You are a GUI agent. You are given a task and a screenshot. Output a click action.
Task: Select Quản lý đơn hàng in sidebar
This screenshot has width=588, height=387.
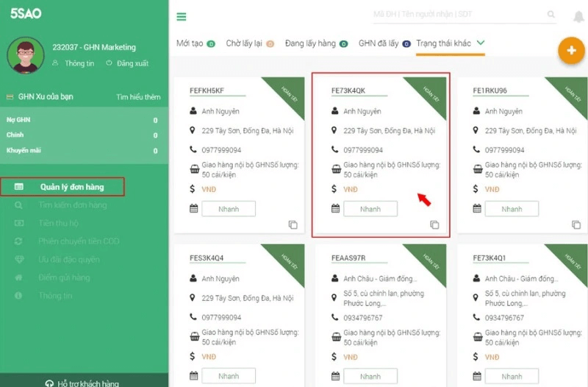[71, 187]
